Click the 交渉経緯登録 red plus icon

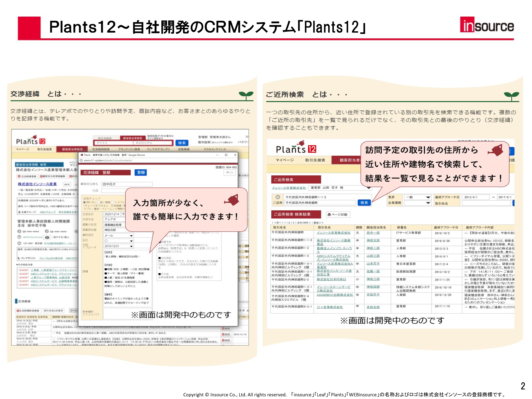pyautogui.click(x=19, y=176)
